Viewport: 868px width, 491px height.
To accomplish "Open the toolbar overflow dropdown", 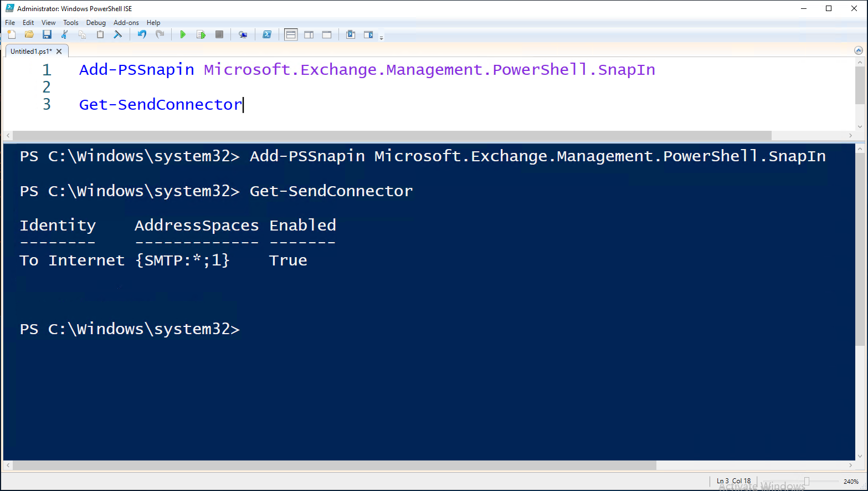I will tap(381, 37).
